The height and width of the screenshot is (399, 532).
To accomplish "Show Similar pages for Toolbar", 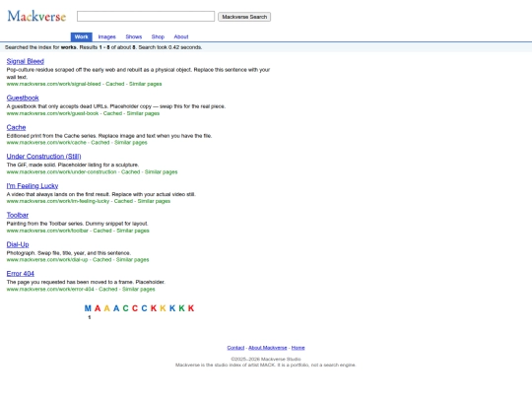I will (133, 231).
